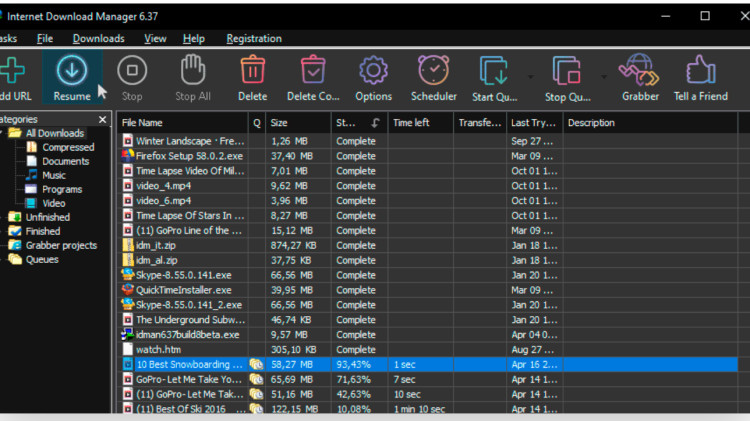Click Delete Completed toolbar icon

(313, 70)
